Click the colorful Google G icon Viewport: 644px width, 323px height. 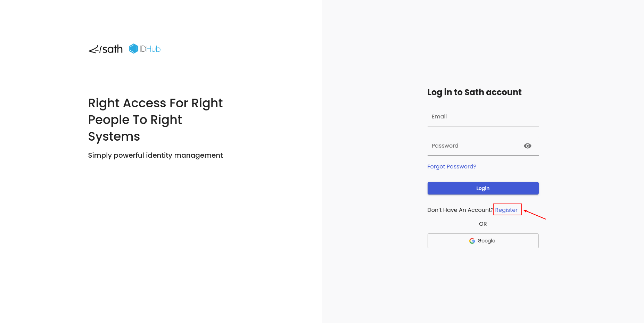click(x=472, y=241)
